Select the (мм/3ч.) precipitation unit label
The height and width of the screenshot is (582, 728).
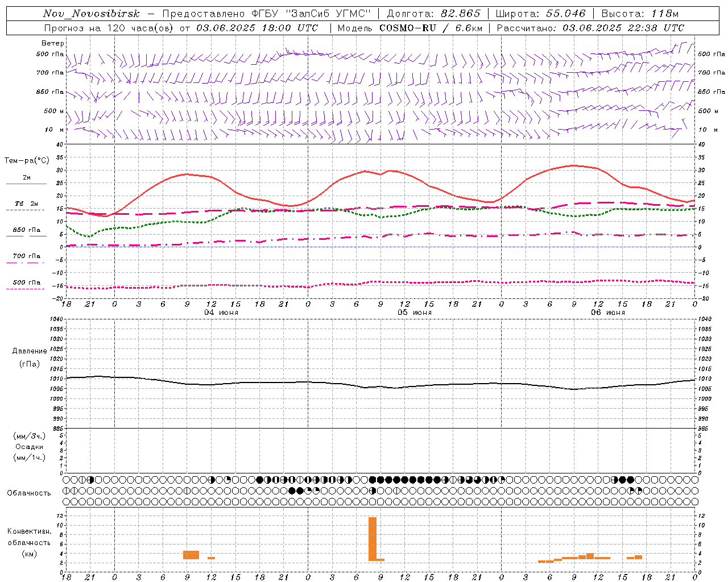point(30,436)
